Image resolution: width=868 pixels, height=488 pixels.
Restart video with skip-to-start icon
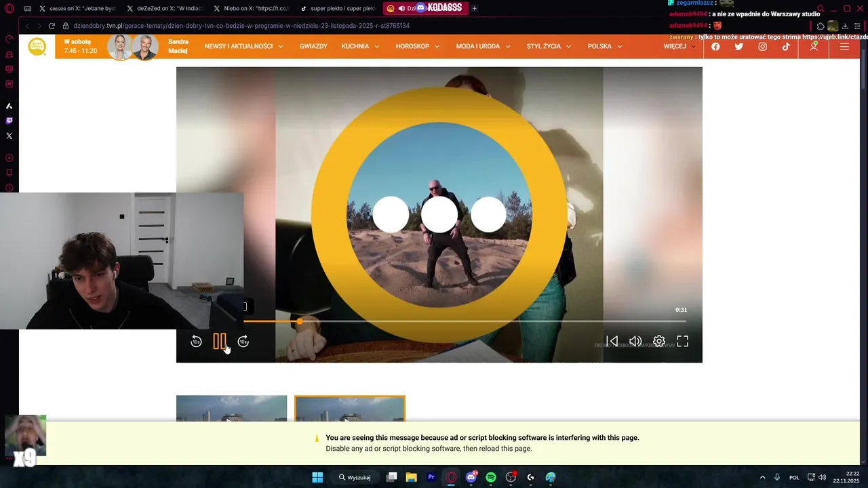(x=612, y=342)
